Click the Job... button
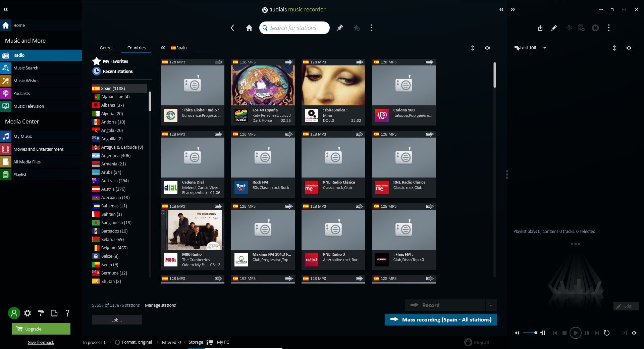Viewport: 644px width, 349px height. coord(117,320)
